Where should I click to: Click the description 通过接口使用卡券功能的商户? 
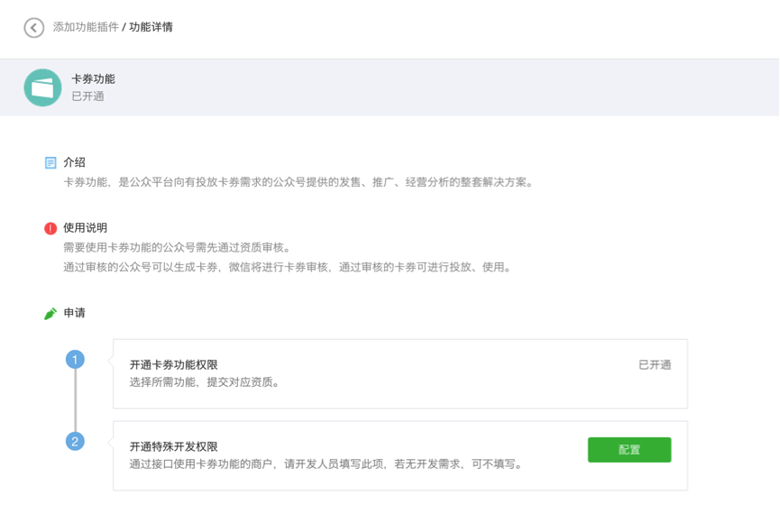pyautogui.click(x=326, y=464)
